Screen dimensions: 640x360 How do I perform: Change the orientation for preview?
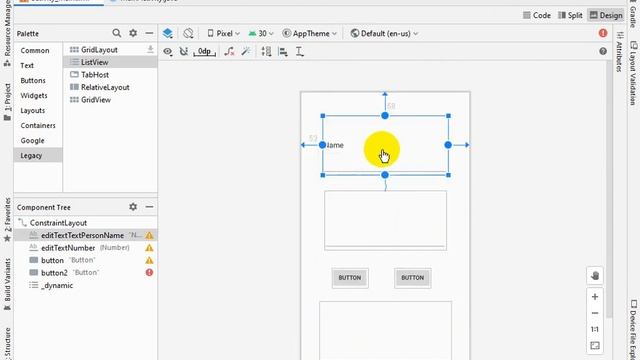[188, 33]
